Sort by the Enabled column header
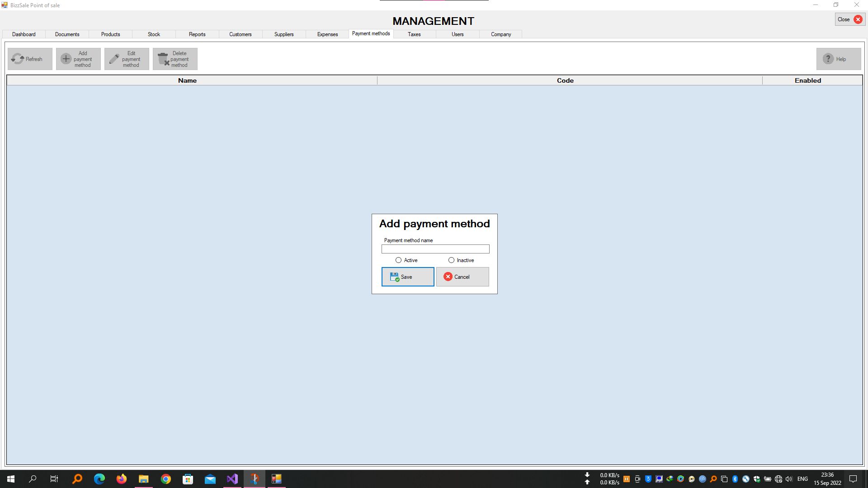This screenshot has width=868, height=488. [812, 80]
